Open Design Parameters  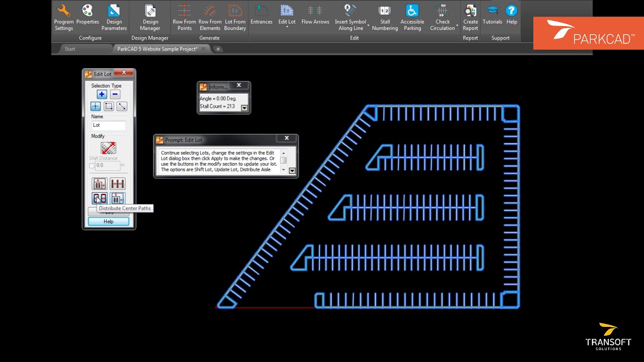[x=114, y=17]
